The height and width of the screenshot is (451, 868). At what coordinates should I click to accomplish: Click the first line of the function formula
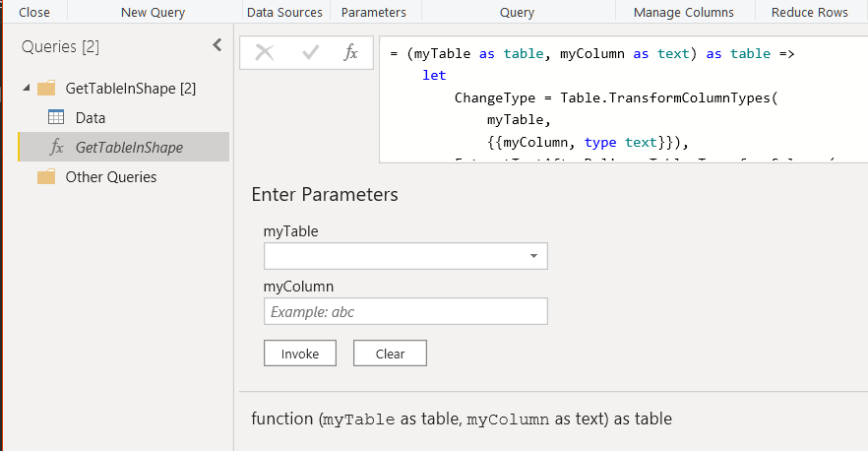click(x=592, y=54)
